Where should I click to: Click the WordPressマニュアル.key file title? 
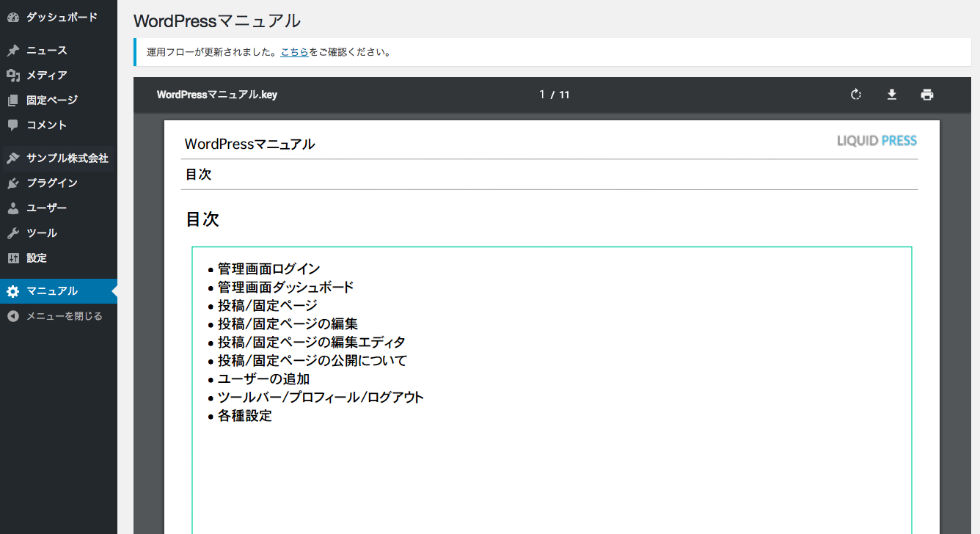point(217,95)
